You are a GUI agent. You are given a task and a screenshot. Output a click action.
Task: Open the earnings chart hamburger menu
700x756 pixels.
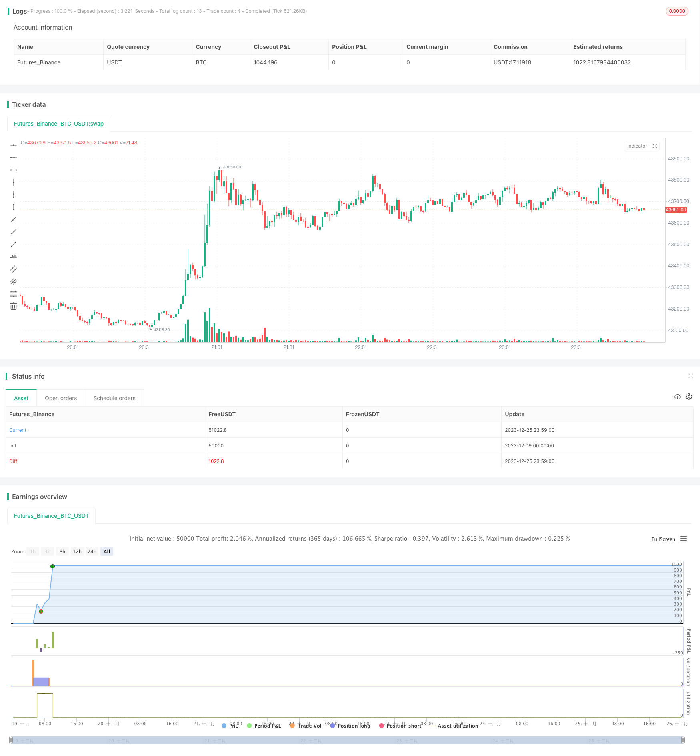point(684,539)
